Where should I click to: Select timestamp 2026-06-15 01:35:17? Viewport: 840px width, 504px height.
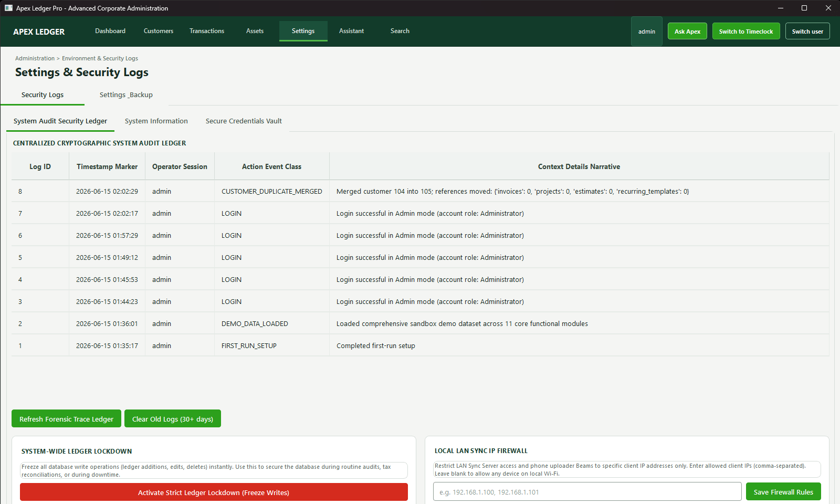pyautogui.click(x=107, y=346)
